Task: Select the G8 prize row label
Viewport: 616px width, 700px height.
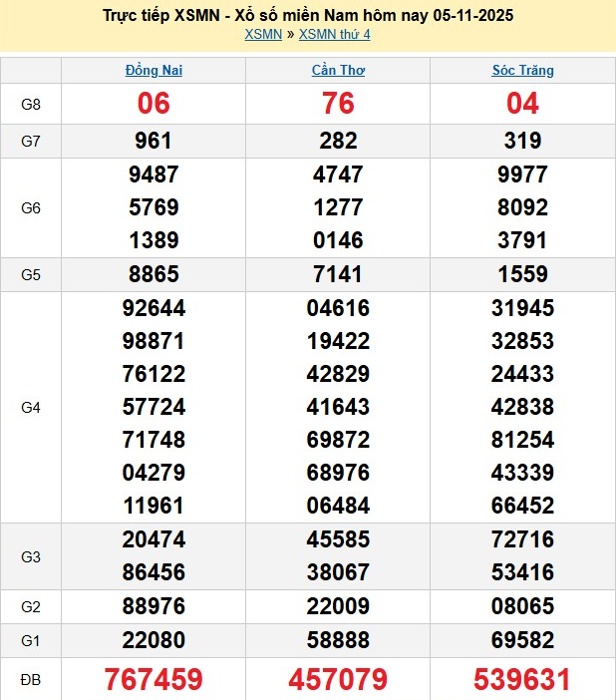Action: coord(31,104)
